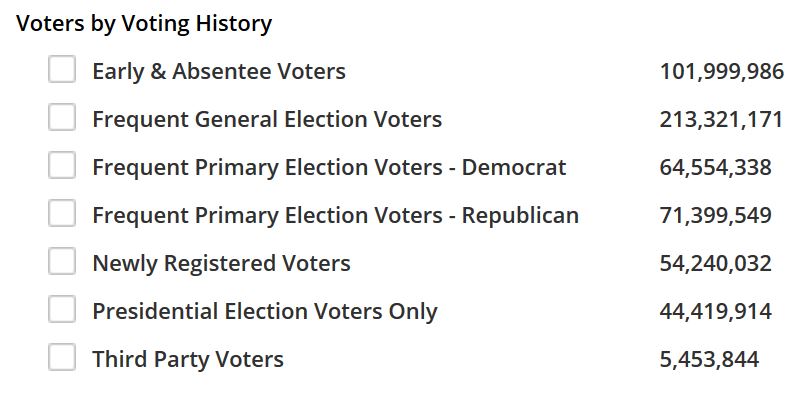797x393 pixels.
Task: Click the 64,554,338 voter count
Action: (x=716, y=168)
